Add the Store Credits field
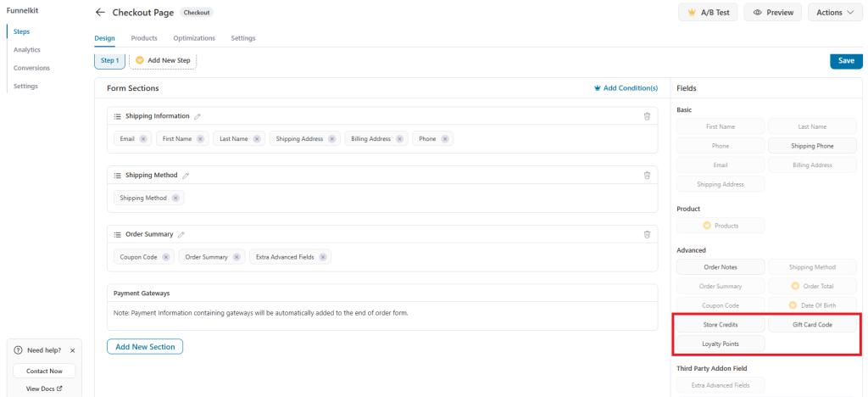The height and width of the screenshot is (397, 868). 721,324
